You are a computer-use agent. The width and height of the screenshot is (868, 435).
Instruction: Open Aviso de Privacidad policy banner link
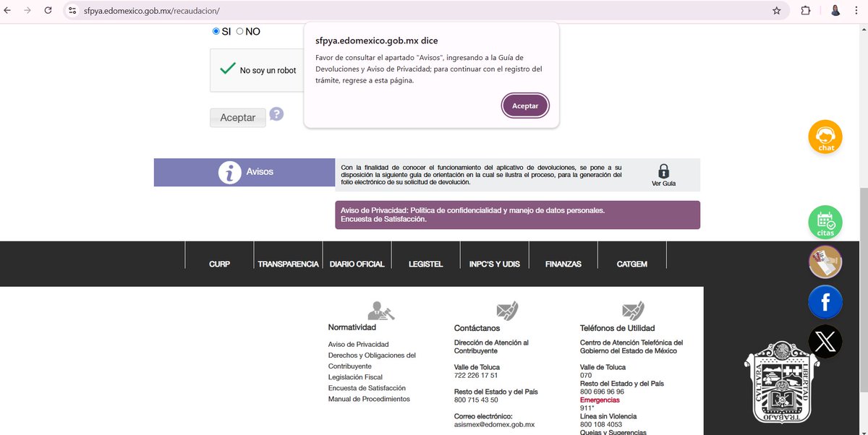click(472, 210)
